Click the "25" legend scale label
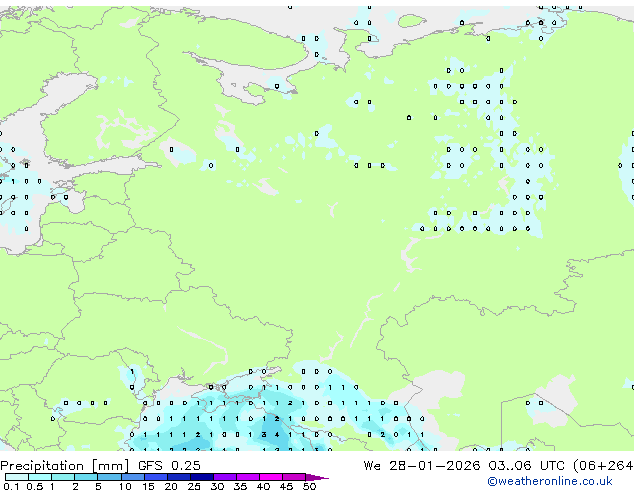 (x=194, y=486)
